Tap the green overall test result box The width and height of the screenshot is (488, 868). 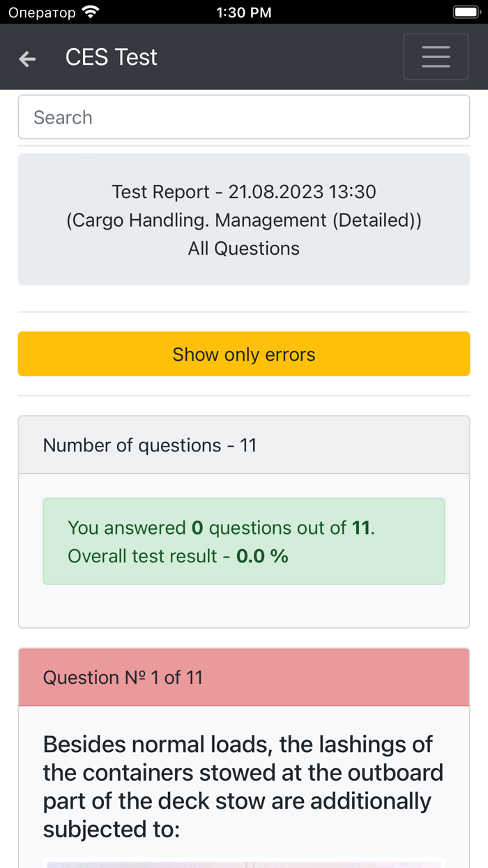pos(244,541)
